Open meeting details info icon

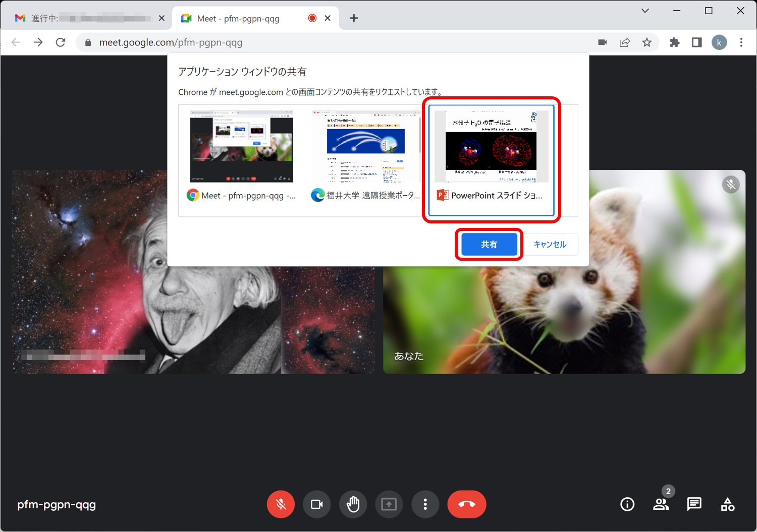(627, 504)
